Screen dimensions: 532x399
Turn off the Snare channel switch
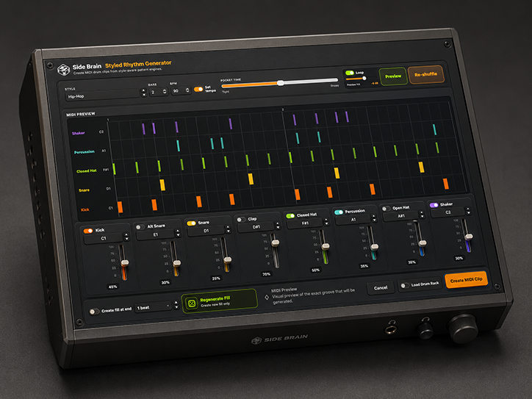point(191,223)
